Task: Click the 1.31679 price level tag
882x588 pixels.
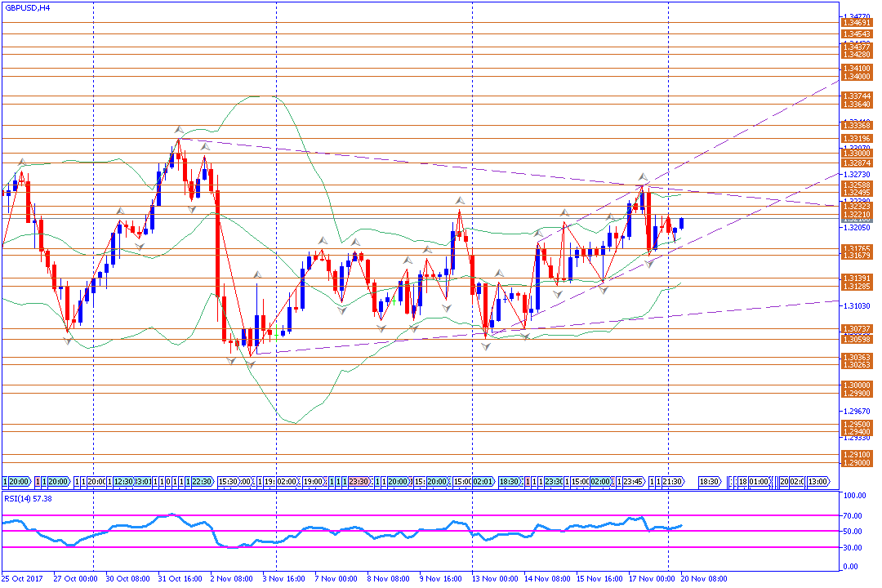Action: click(857, 256)
